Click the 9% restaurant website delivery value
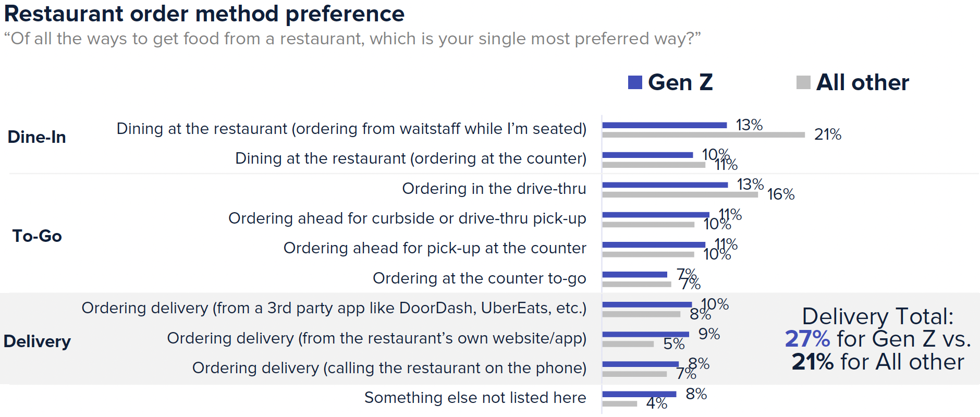This screenshot has height=417, width=980. tap(709, 334)
